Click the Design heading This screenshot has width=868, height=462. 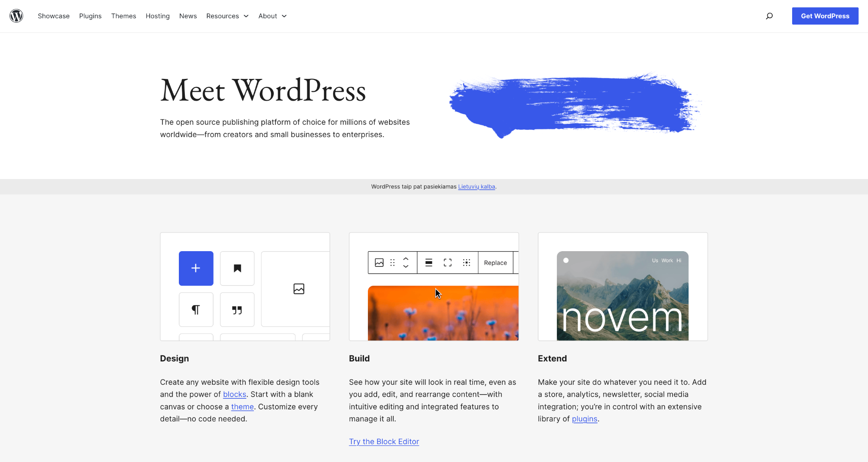(x=175, y=358)
